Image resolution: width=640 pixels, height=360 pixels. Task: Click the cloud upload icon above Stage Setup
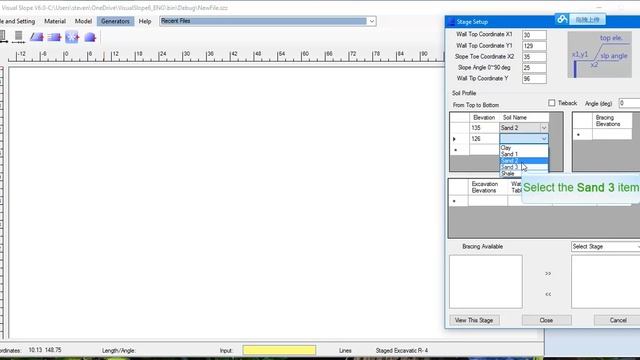coord(562,19)
